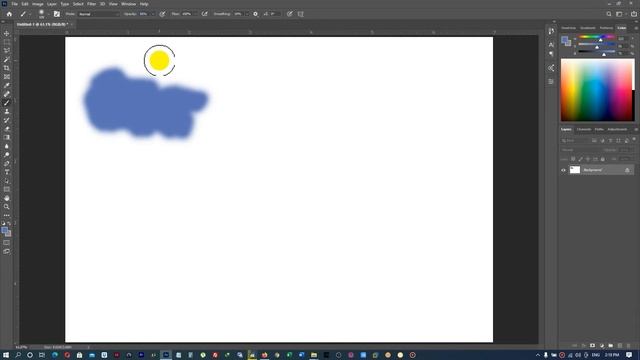This screenshot has width=640, height=360.
Task: Click the foreground color swatch in toolbar
Action: [4, 231]
